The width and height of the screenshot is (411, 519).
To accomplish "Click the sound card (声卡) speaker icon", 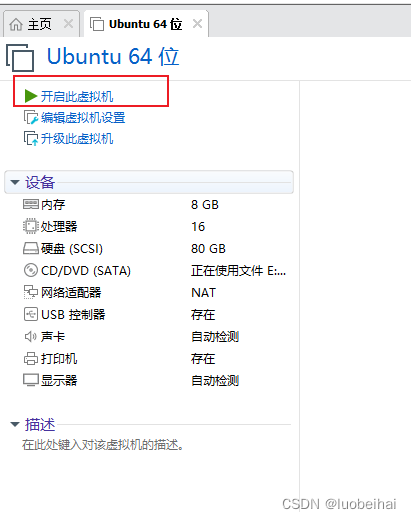I will click(x=31, y=336).
